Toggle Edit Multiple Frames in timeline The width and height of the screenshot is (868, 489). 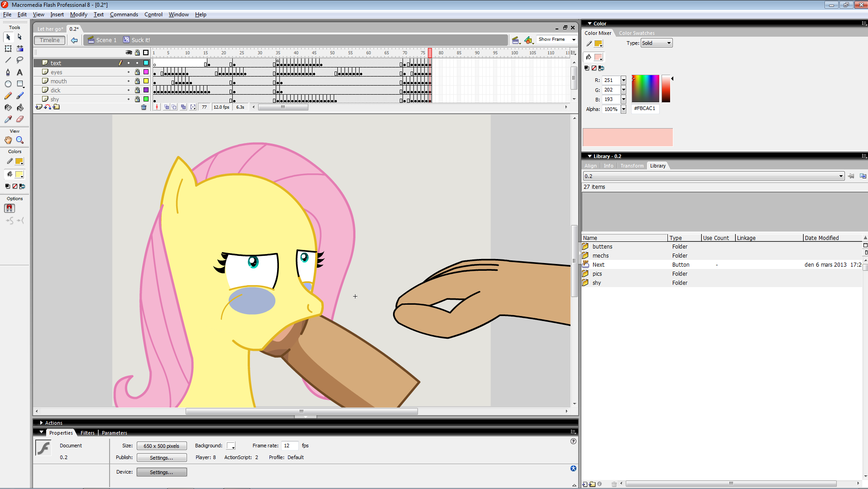point(183,107)
